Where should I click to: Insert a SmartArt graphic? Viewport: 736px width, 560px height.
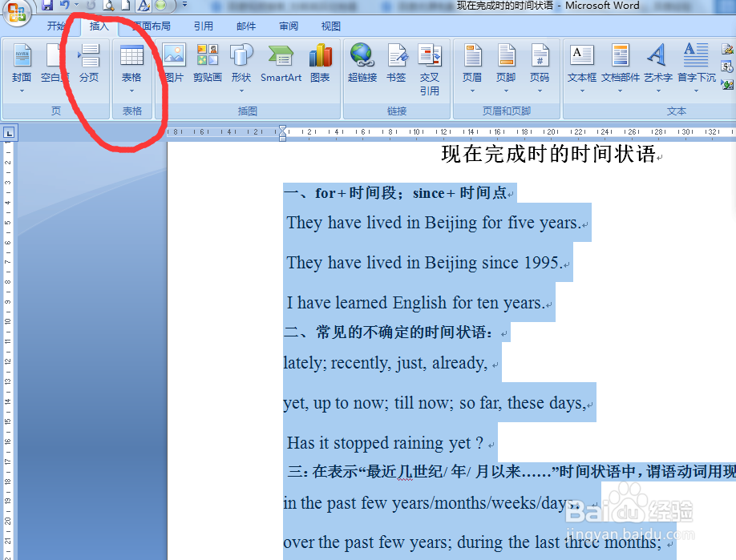click(281, 64)
